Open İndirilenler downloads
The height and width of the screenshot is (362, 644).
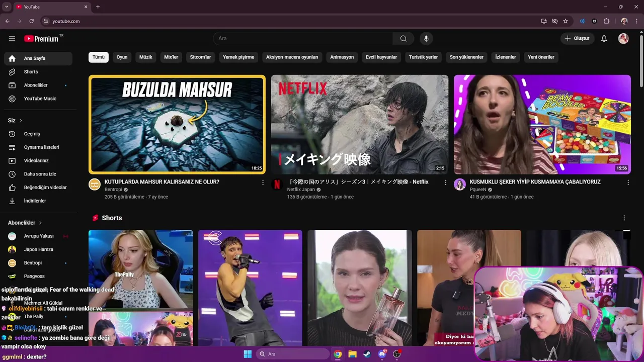[38, 201]
